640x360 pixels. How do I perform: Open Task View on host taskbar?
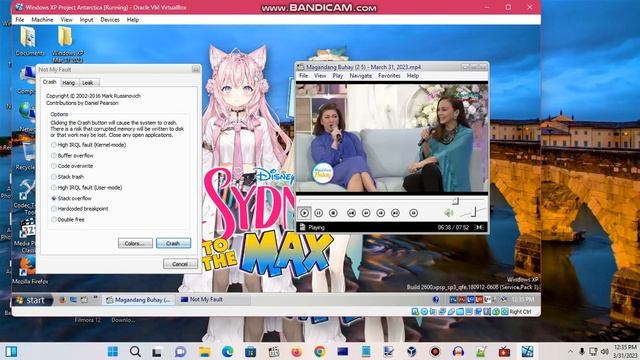click(x=157, y=352)
